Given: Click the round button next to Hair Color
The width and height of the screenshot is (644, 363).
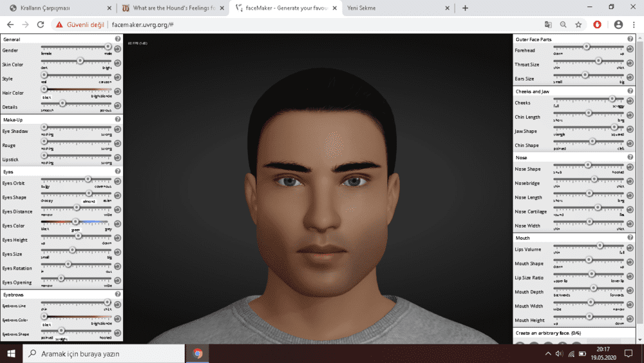Looking at the screenshot, I should pos(117,92).
